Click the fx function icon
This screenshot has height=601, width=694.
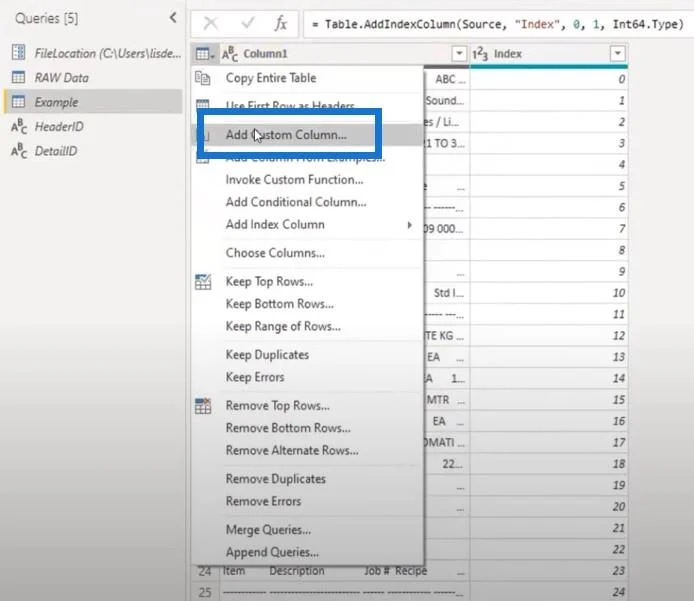click(281, 23)
